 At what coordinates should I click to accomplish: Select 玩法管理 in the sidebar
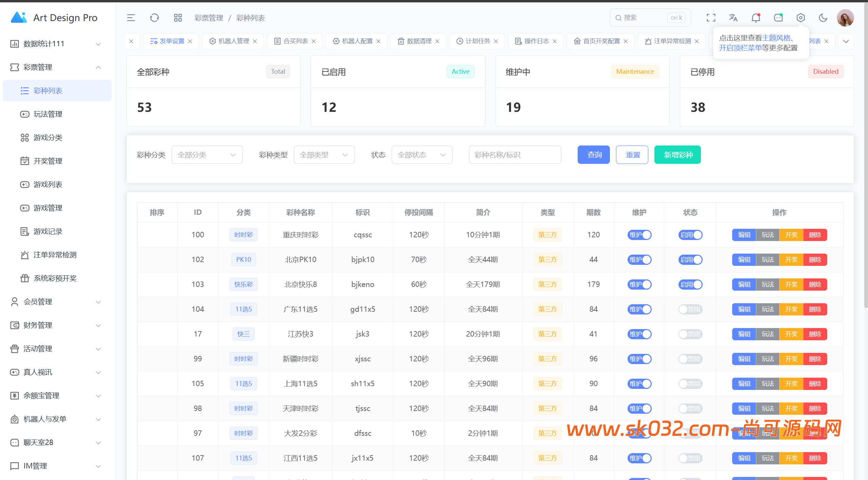[x=48, y=114]
